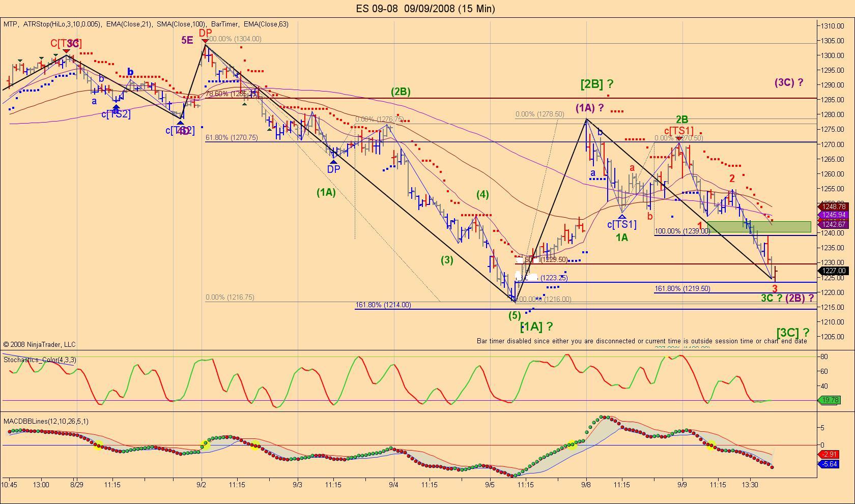Select the 1242.67 price marker
Image resolution: width=855 pixels, height=504 pixels.
click(834, 224)
